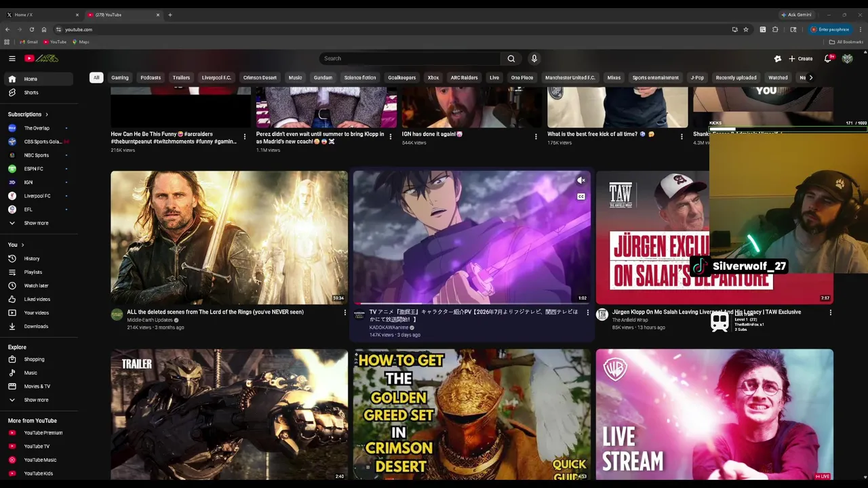868x488 pixels.
Task: Show next category chips with the arrow
Action: (x=810, y=77)
